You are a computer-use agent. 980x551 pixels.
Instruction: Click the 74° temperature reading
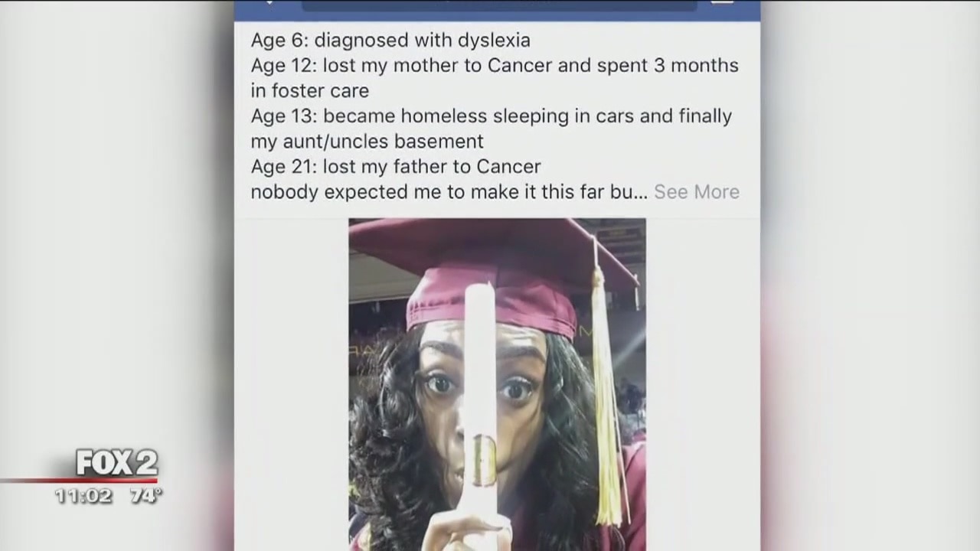[x=145, y=496]
